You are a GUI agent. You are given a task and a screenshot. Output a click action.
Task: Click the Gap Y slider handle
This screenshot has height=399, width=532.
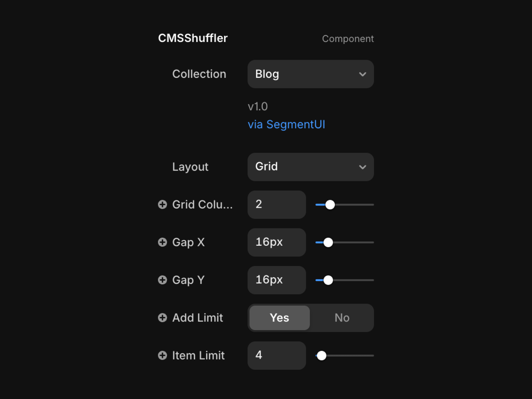pos(328,280)
